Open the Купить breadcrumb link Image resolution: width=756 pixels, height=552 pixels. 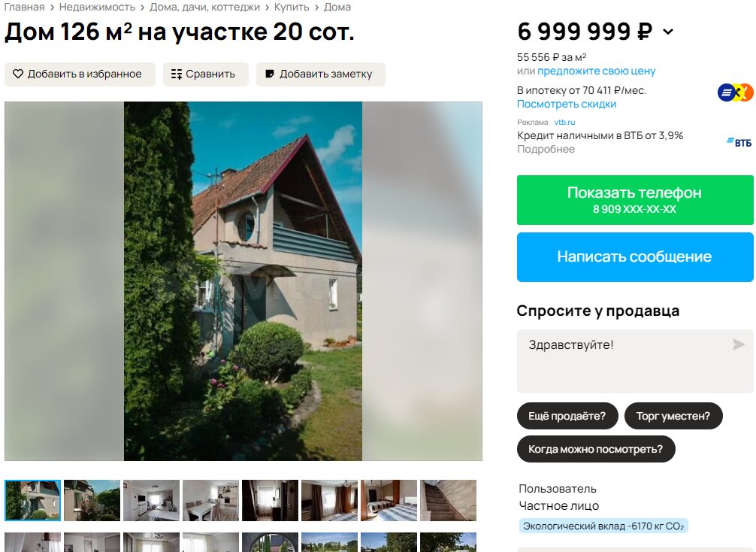(x=292, y=7)
